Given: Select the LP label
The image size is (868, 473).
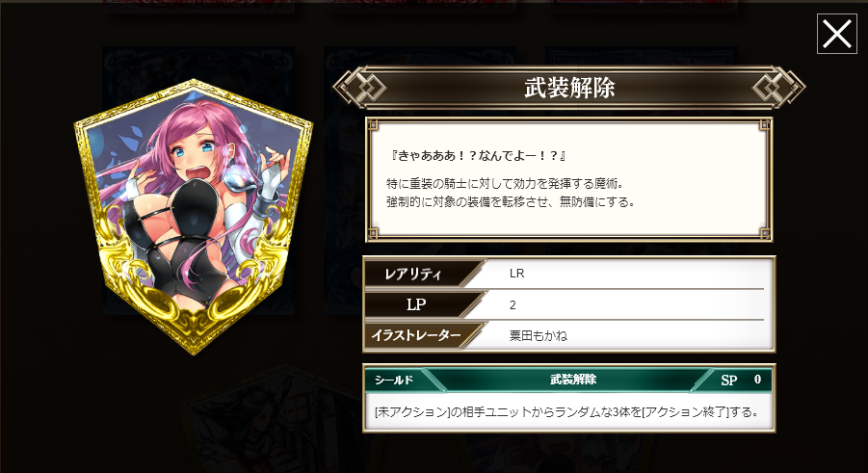Looking at the screenshot, I should pos(415,304).
